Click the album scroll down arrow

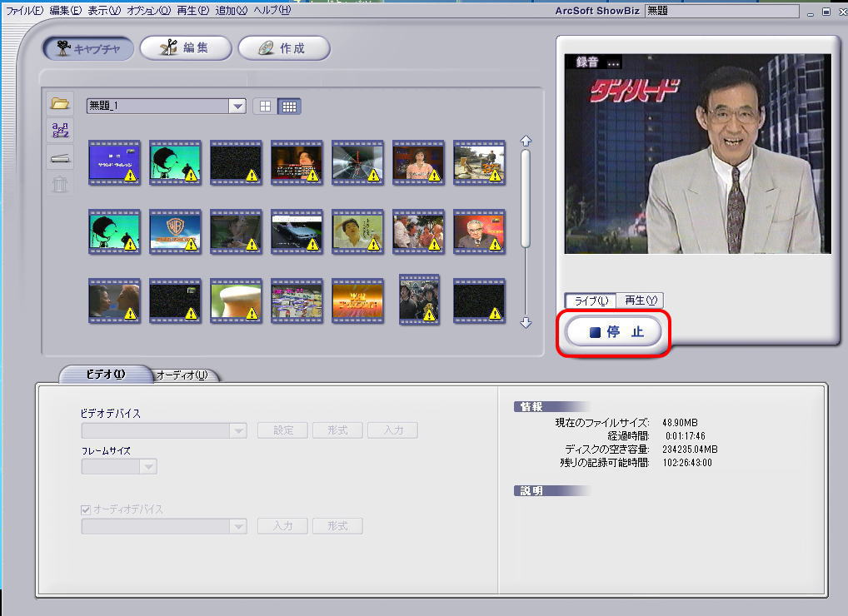coord(526,323)
